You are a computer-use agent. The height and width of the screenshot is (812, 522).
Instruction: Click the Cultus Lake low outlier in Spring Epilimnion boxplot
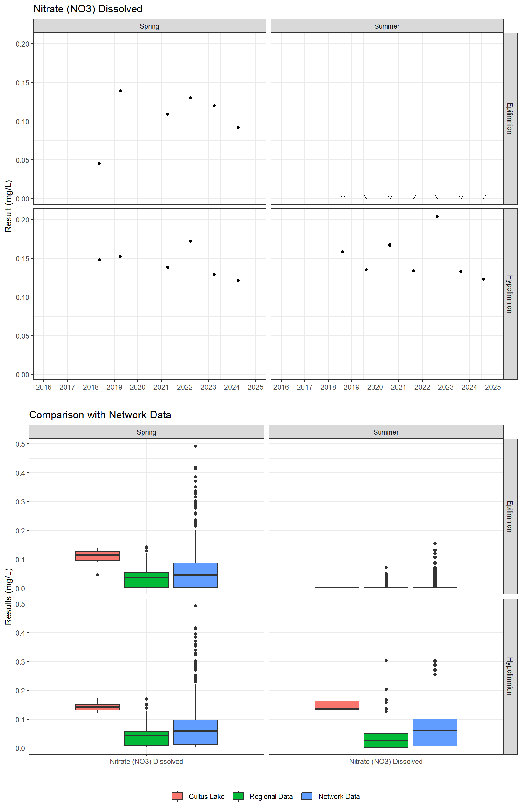[x=98, y=575]
